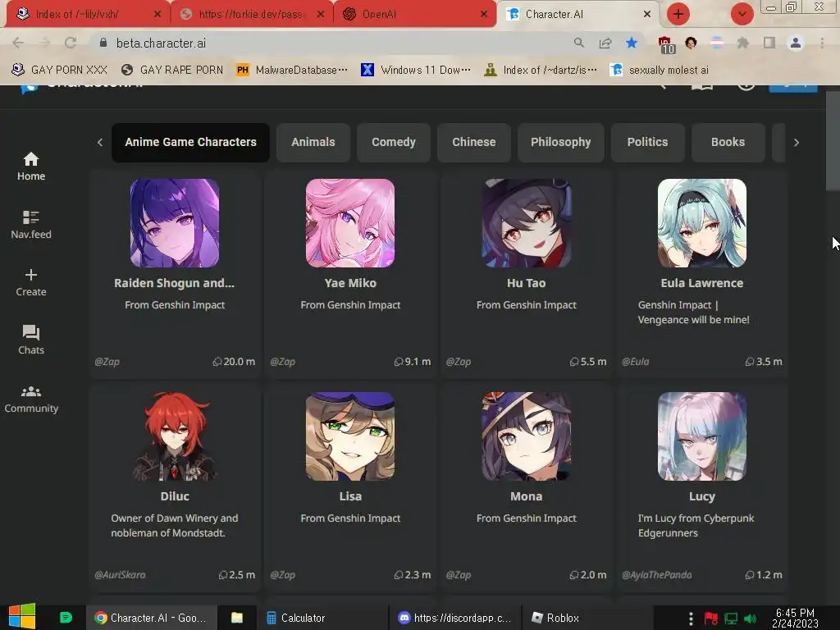Open the Nav.feed sidebar icon
Image resolution: width=840 pixels, height=630 pixels.
pyautogui.click(x=31, y=217)
